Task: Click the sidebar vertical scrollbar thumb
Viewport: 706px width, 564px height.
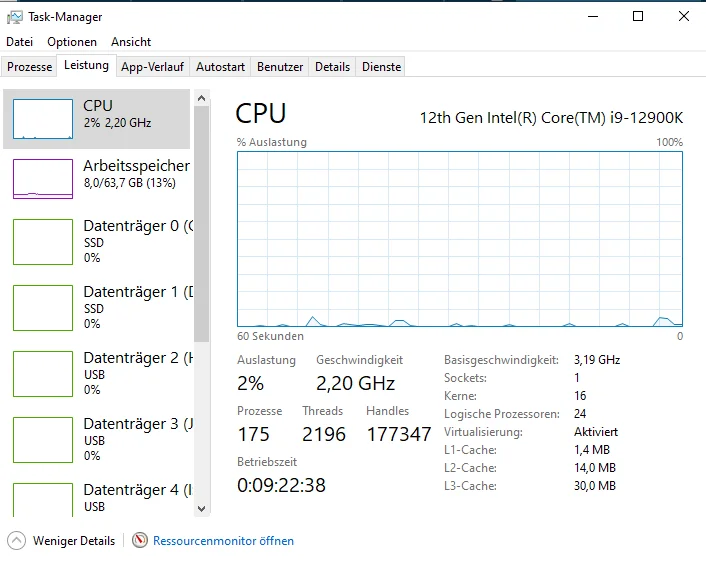Action: 202,224
